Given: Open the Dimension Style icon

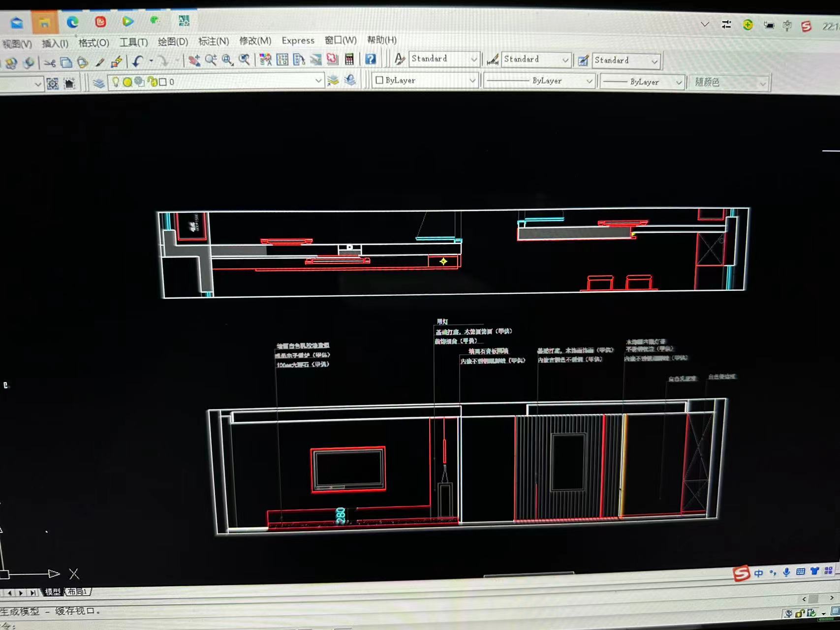Looking at the screenshot, I should click(x=492, y=60).
